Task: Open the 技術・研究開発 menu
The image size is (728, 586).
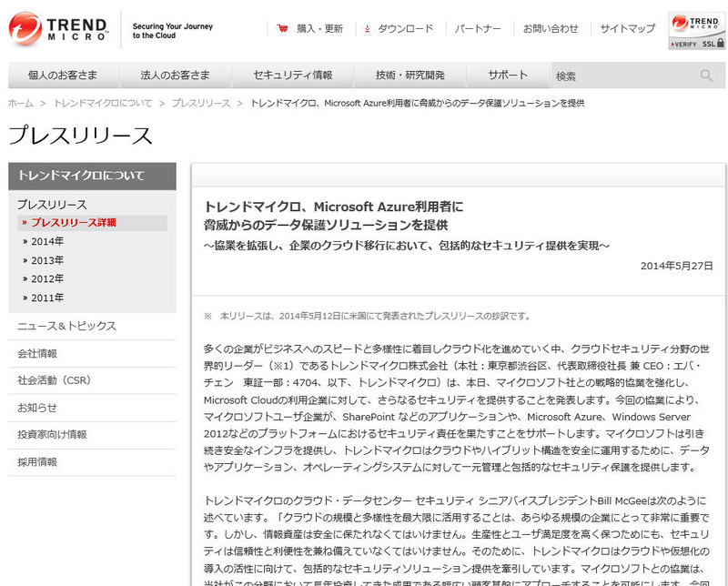Action: (409, 76)
